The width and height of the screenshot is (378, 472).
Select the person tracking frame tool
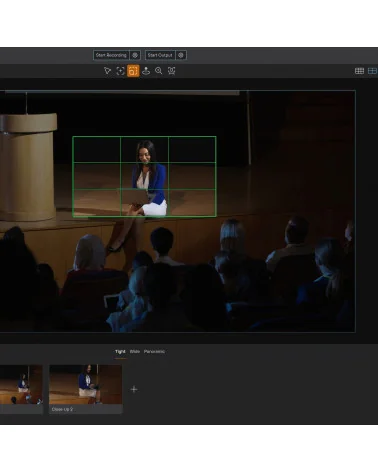(x=171, y=71)
